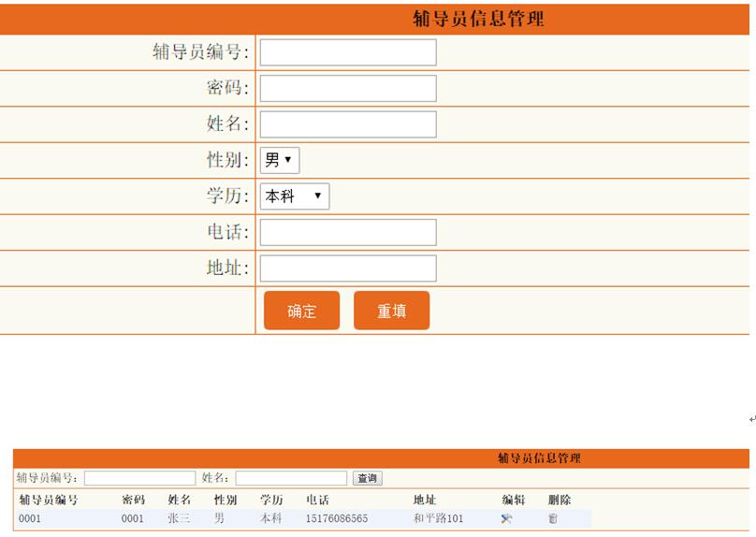Click the 男 cell in the table row
The width and height of the screenshot is (756, 537).
219,518
